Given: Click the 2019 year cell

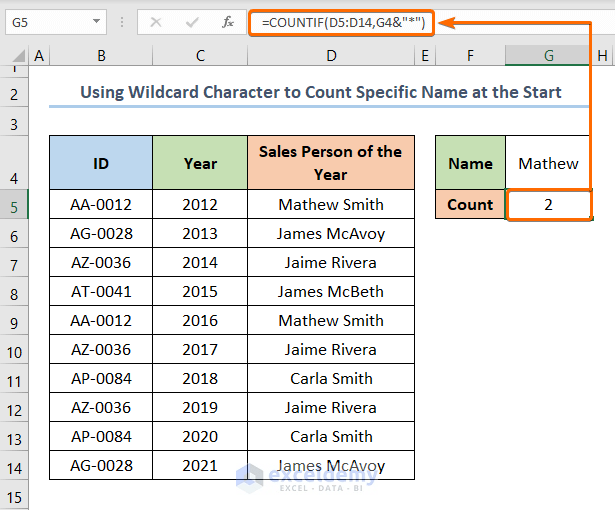Looking at the screenshot, I should coord(200,408).
